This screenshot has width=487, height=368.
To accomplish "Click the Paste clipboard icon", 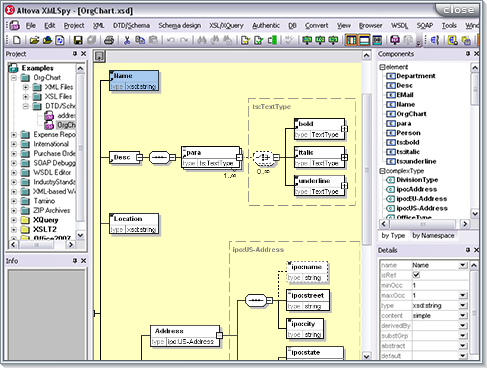I will 153,40.
